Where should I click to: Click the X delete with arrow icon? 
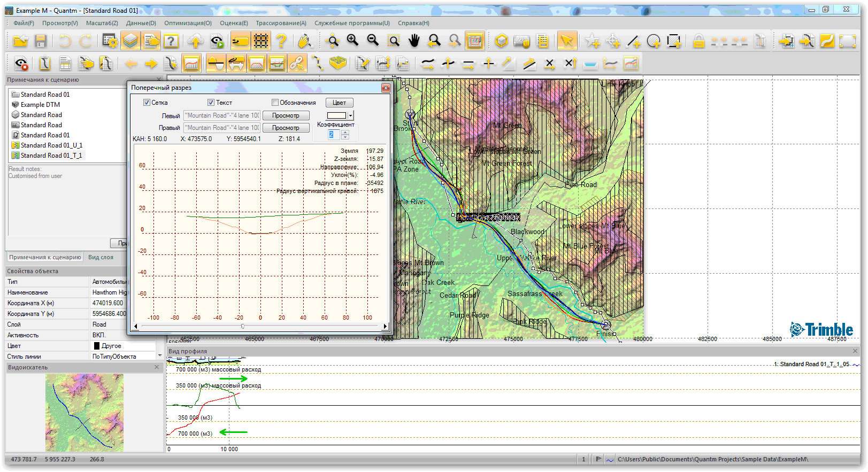point(570,64)
